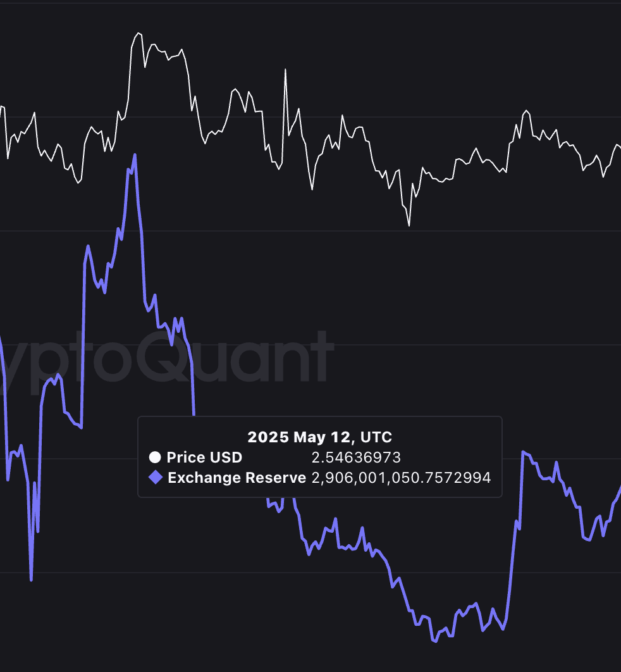The width and height of the screenshot is (621, 672).
Task: Click purple local peak before the highest purple peak
Action: click(88, 246)
